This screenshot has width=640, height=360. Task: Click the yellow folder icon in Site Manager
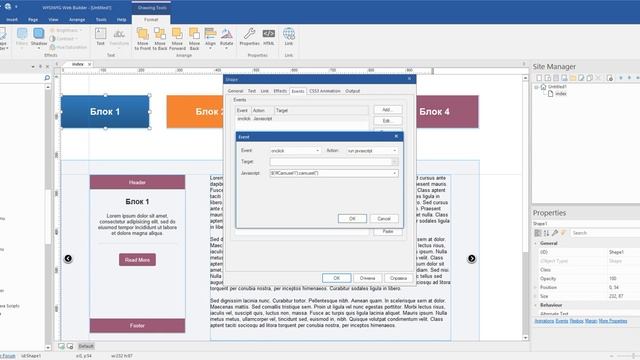(573, 78)
